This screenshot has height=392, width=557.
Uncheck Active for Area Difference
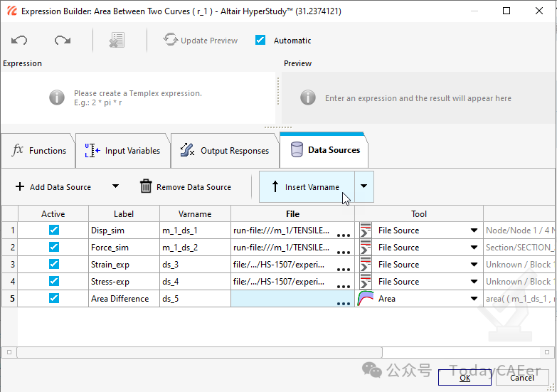pos(54,298)
